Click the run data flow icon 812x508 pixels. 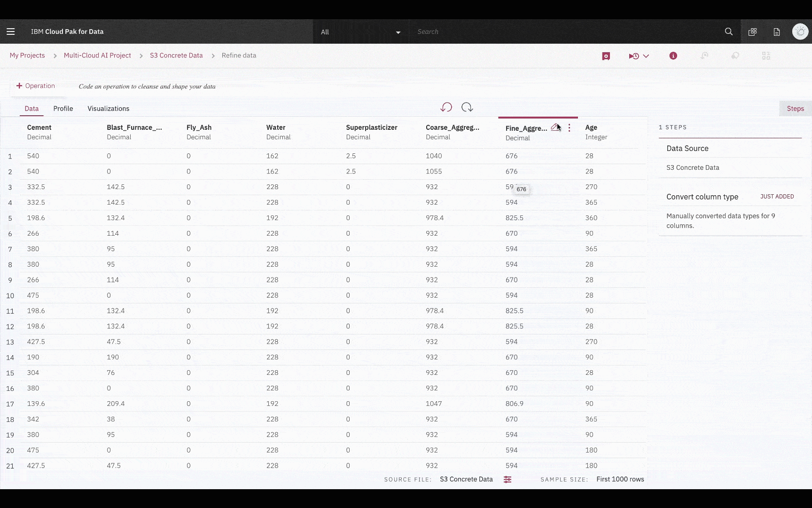coord(634,56)
